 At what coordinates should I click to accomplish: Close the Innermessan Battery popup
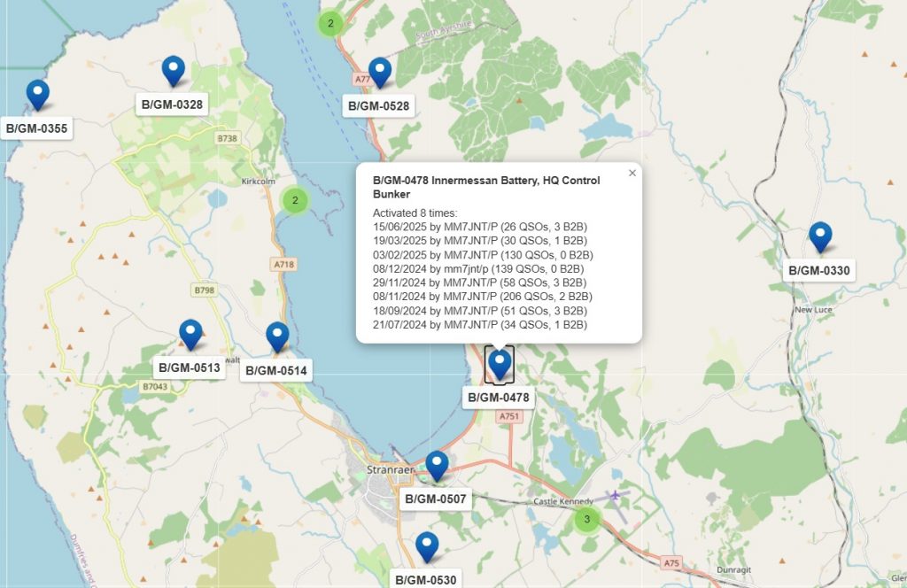632,174
